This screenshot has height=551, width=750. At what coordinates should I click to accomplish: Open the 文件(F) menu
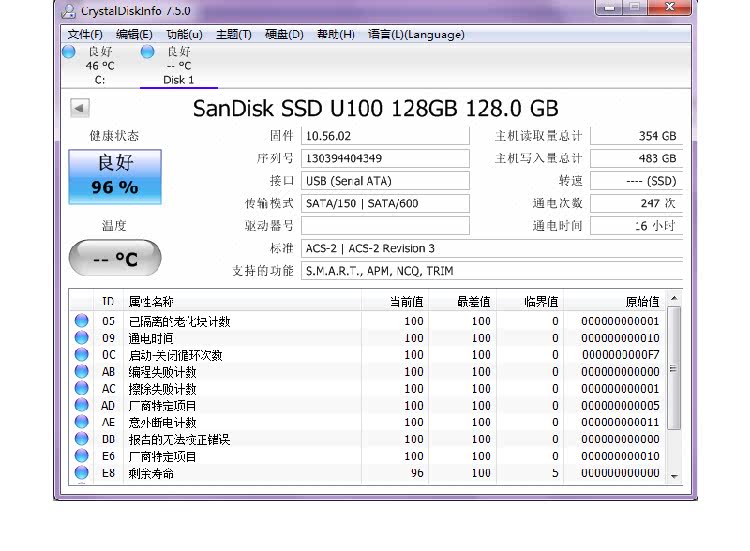click(x=85, y=34)
